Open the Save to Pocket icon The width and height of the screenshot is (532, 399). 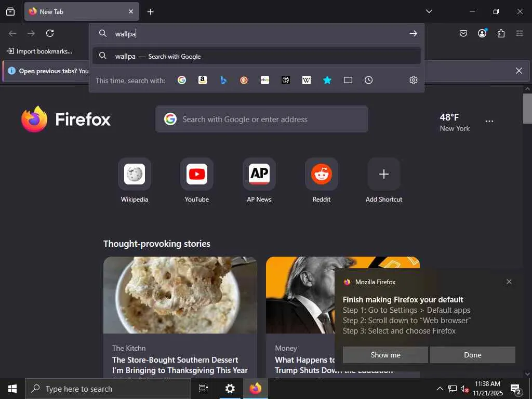click(x=463, y=33)
